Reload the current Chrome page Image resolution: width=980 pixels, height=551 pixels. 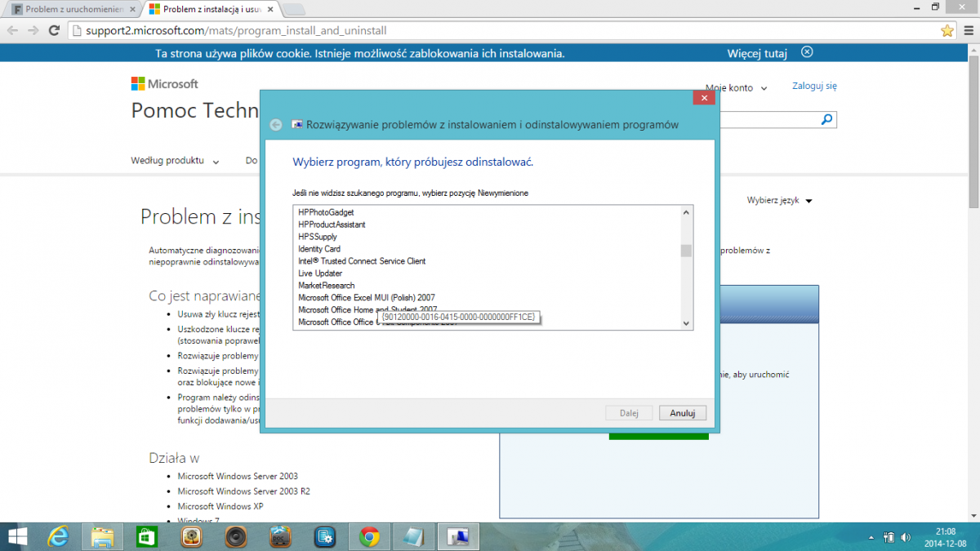[54, 30]
